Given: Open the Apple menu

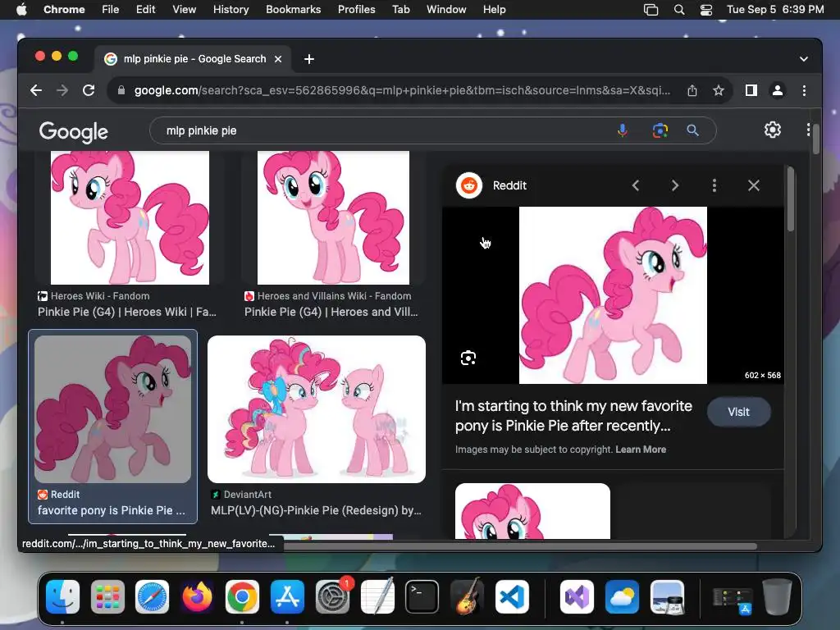Looking at the screenshot, I should (21, 9).
